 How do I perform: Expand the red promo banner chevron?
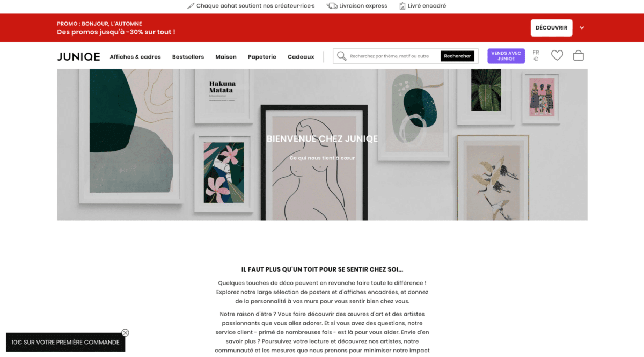click(582, 28)
